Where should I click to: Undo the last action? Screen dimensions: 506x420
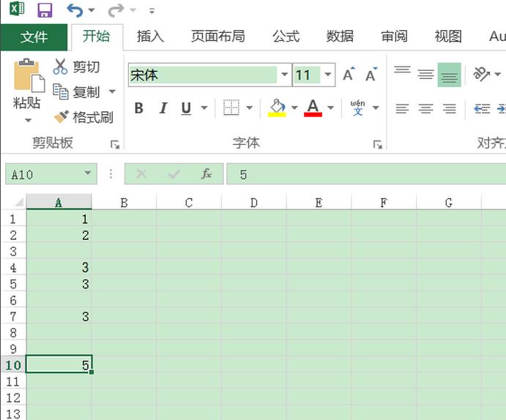pos(75,10)
